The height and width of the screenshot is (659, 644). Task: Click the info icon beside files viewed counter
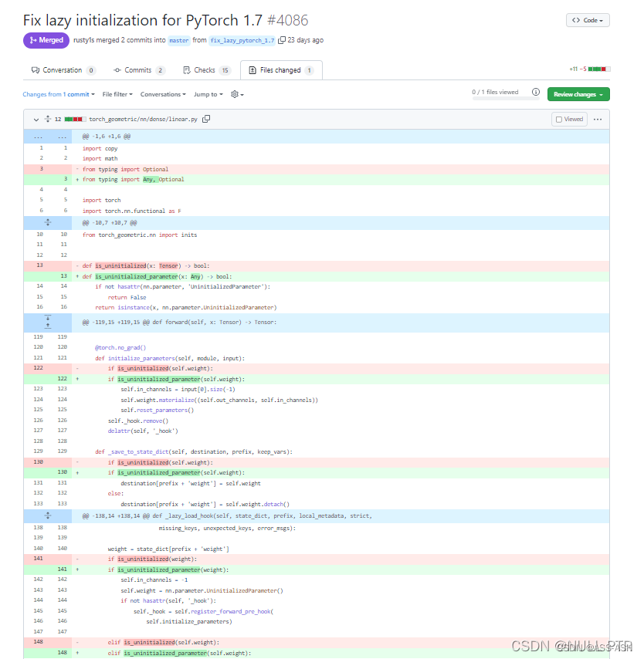tap(537, 91)
